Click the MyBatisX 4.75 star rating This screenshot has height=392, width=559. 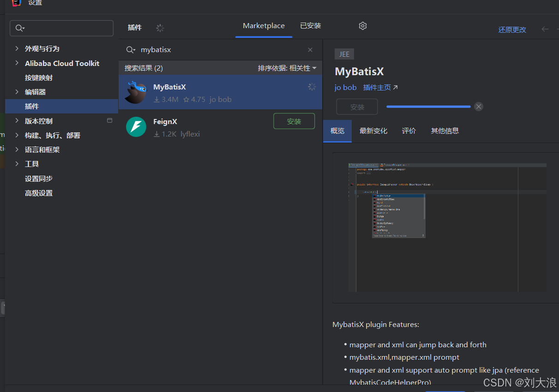pyautogui.click(x=194, y=99)
